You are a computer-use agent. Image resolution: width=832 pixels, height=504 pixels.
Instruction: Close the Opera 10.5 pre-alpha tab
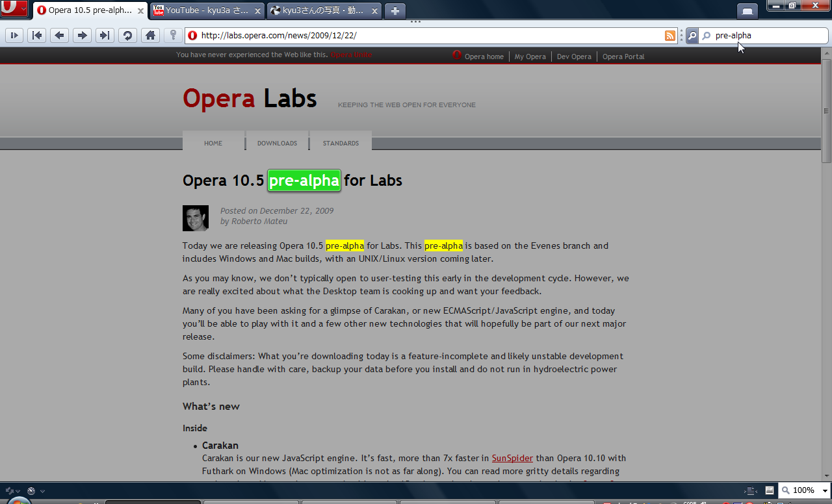pyautogui.click(x=140, y=11)
